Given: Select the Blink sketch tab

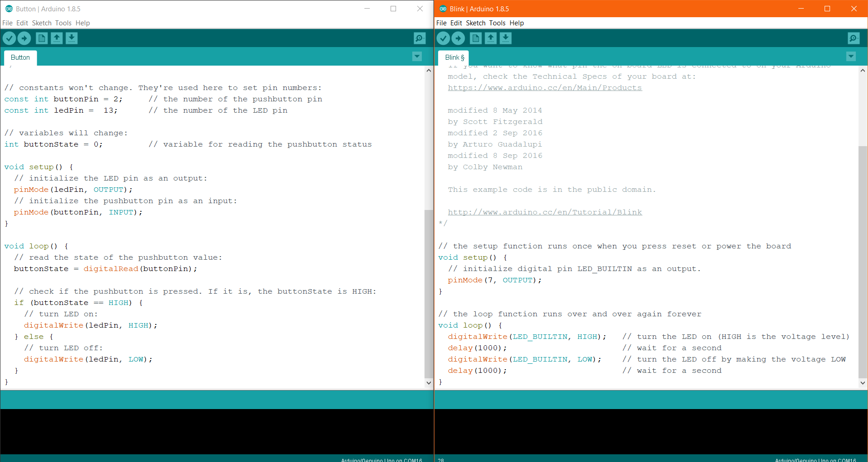Looking at the screenshot, I should [x=454, y=57].
